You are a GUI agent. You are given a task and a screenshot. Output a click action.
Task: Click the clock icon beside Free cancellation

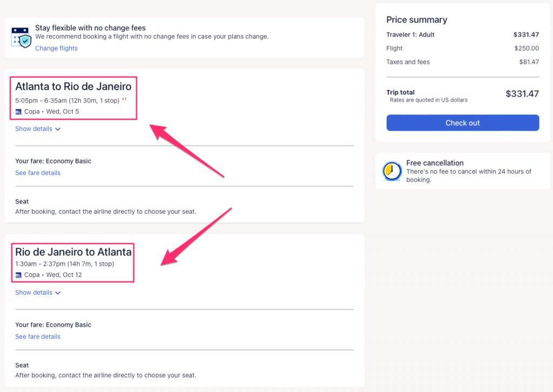point(392,171)
